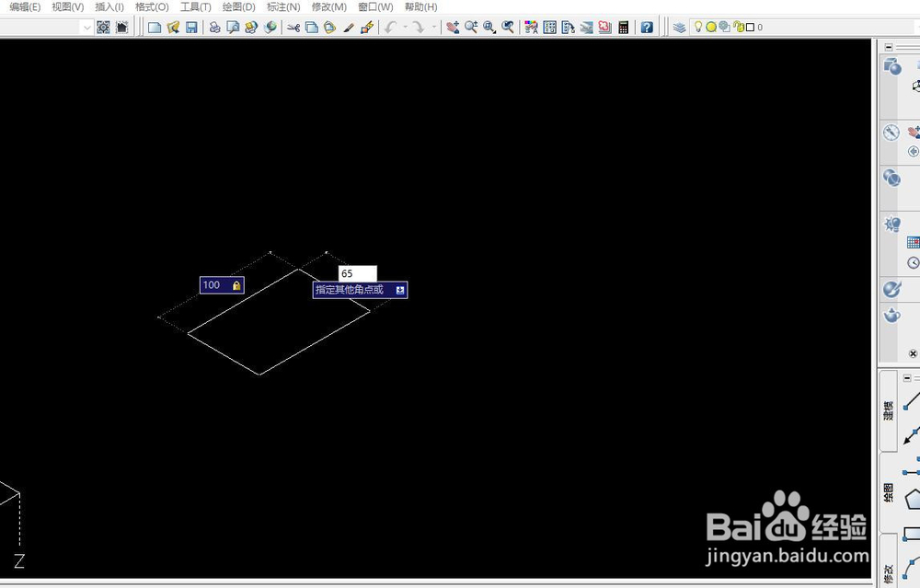920x588 pixels.
Task: Open the 插入(I) menu
Action: [x=109, y=7]
